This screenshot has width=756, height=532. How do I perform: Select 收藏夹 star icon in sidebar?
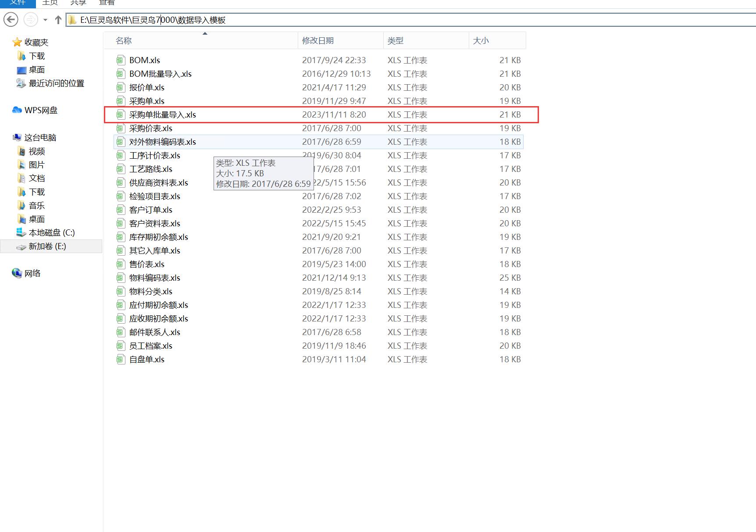[17, 43]
